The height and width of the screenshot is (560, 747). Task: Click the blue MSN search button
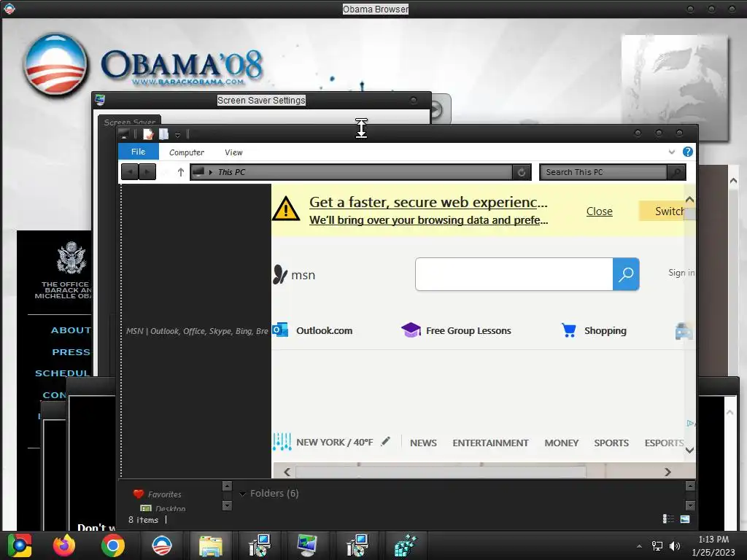pyautogui.click(x=625, y=274)
